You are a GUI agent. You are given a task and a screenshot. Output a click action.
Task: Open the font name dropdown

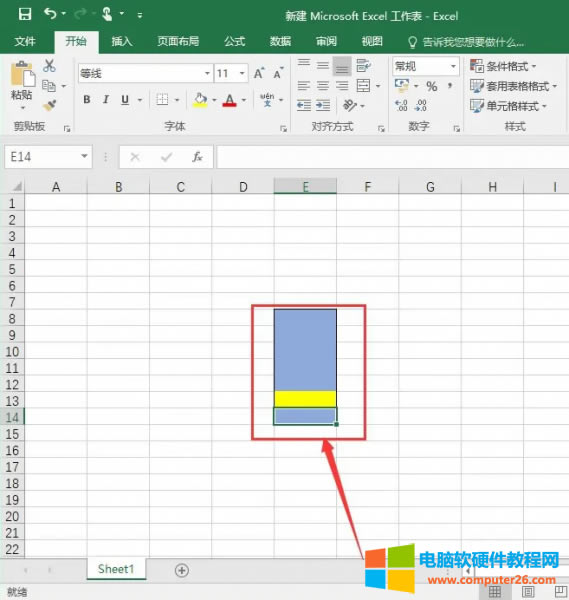(207, 73)
